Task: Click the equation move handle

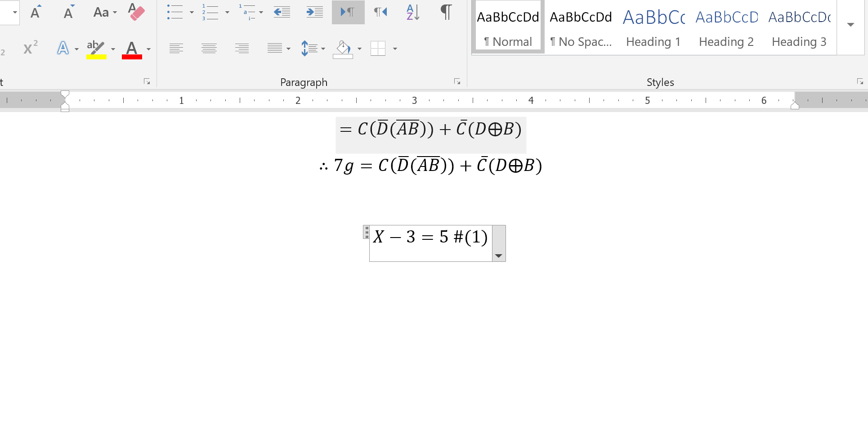Action: 367,232
